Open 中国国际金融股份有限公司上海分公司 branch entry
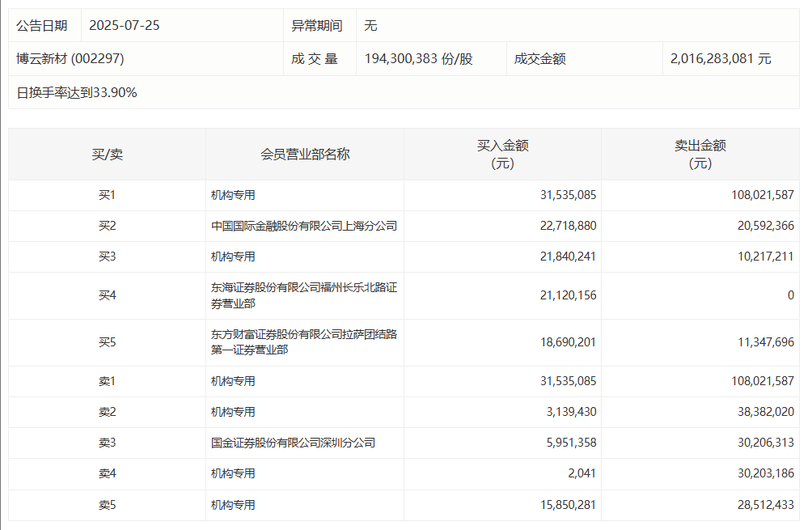Viewport: 812px width, 530px height. (x=303, y=226)
